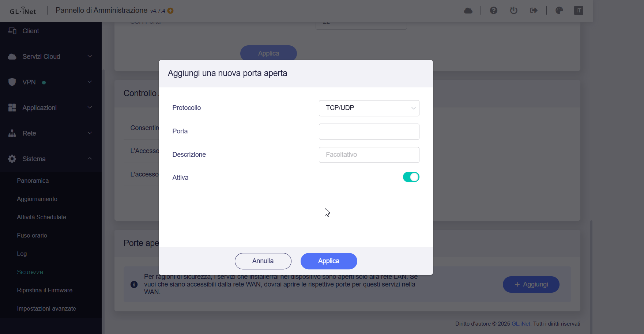644x334 pixels.
Task: Click the firmware update badge icon
Action: tap(170, 11)
